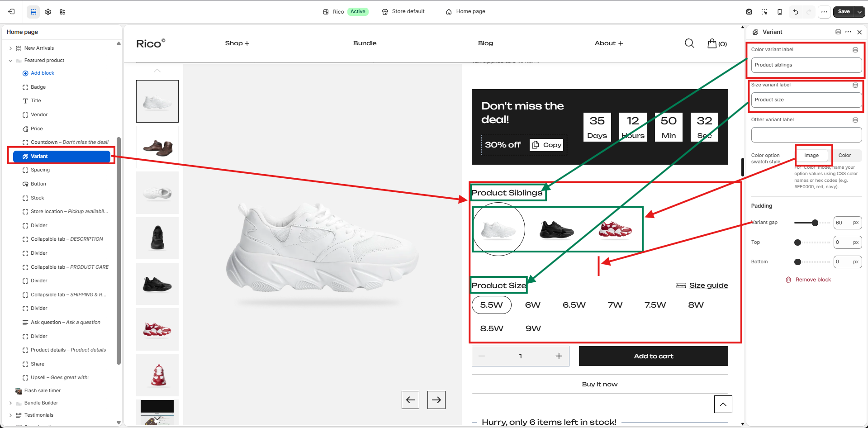Open the App embeds icon
The width and height of the screenshot is (868, 428).
coord(62,12)
